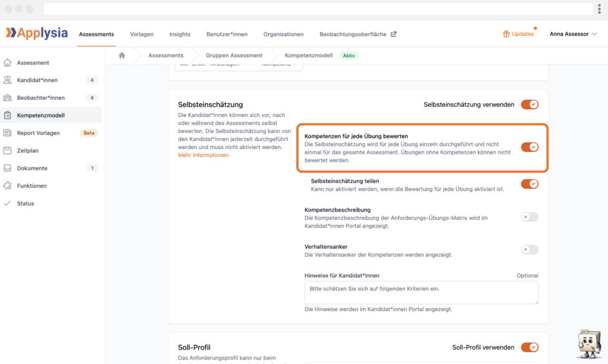Viewport: 608px width, 364px height.
Task: Go to Gruppen Assessment breadcrumb
Action: [x=234, y=55]
